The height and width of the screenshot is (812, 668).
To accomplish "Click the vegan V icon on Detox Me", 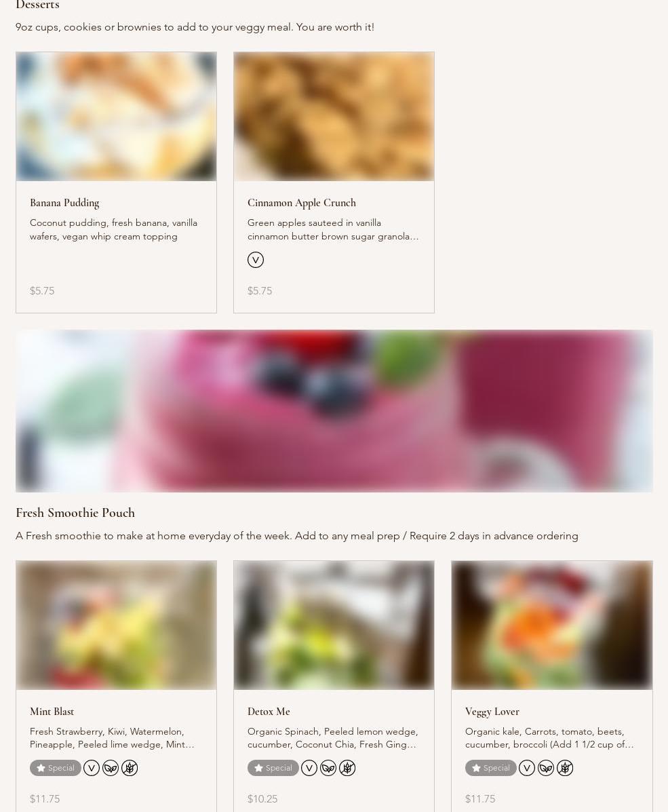I will tap(309, 768).
